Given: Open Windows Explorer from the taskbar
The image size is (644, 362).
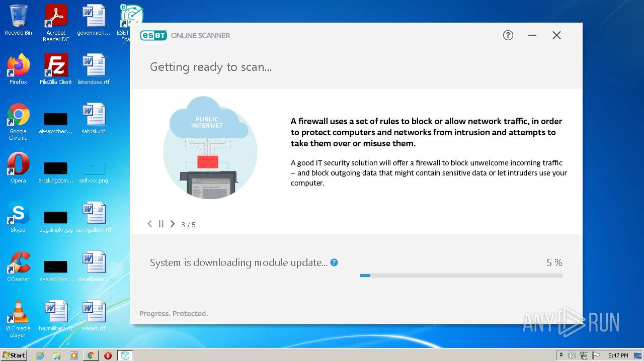Looking at the screenshot, I should [57, 355].
